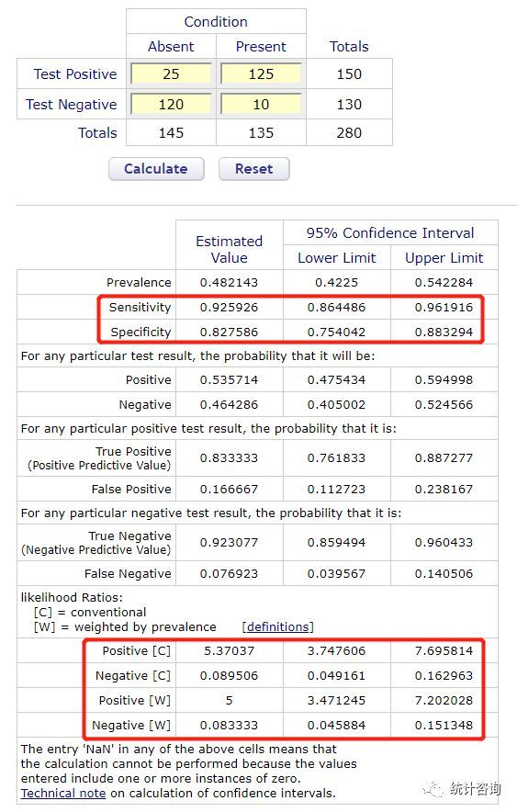This screenshot has height=812, width=517.
Task: Click the Prevalence row label
Action: point(139,283)
